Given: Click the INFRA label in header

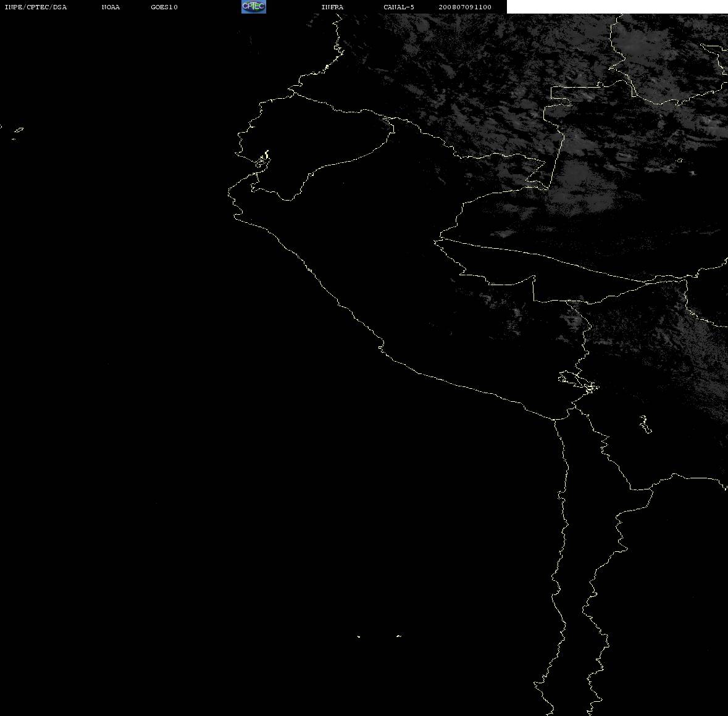Looking at the screenshot, I should (x=332, y=7).
